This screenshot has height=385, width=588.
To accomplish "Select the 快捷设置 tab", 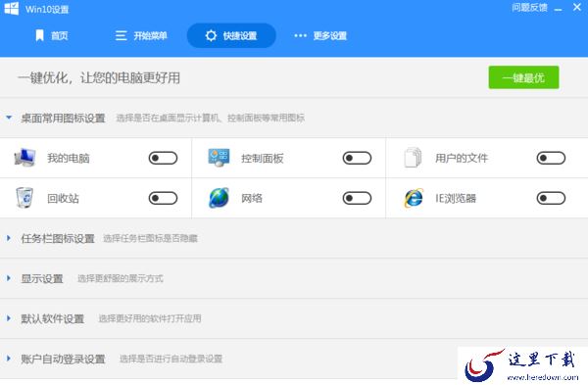I will coord(231,35).
